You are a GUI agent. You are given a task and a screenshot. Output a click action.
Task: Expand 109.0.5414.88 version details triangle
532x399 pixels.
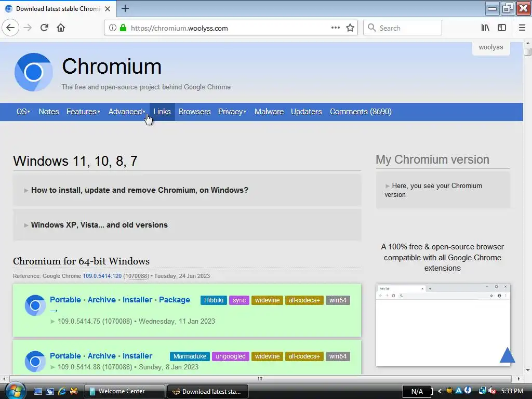tap(52, 367)
